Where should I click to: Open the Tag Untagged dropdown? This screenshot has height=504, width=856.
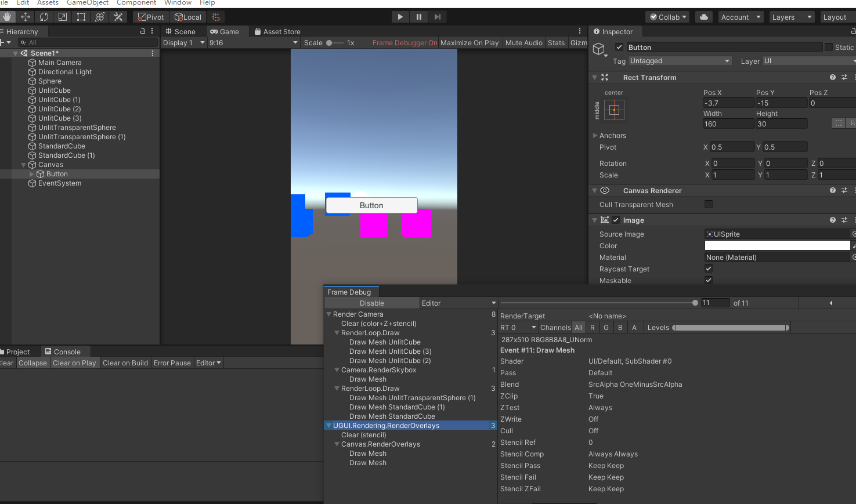(680, 61)
